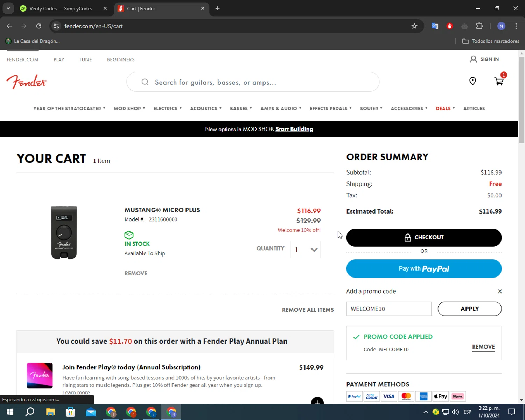This screenshot has height=420, width=525.
Task: Open the Windows Start menu
Action: [x=10, y=412]
